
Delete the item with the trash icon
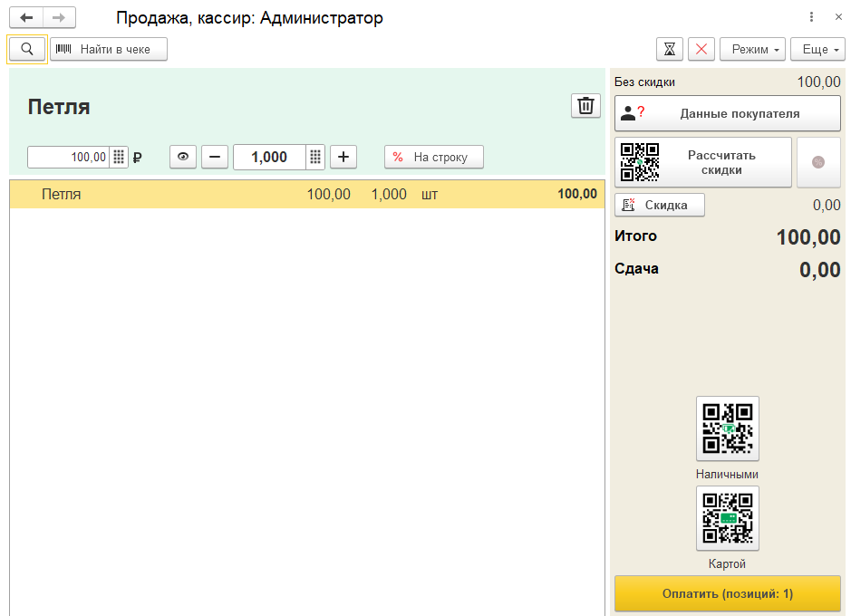pyautogui.click(x=585, y=106)
